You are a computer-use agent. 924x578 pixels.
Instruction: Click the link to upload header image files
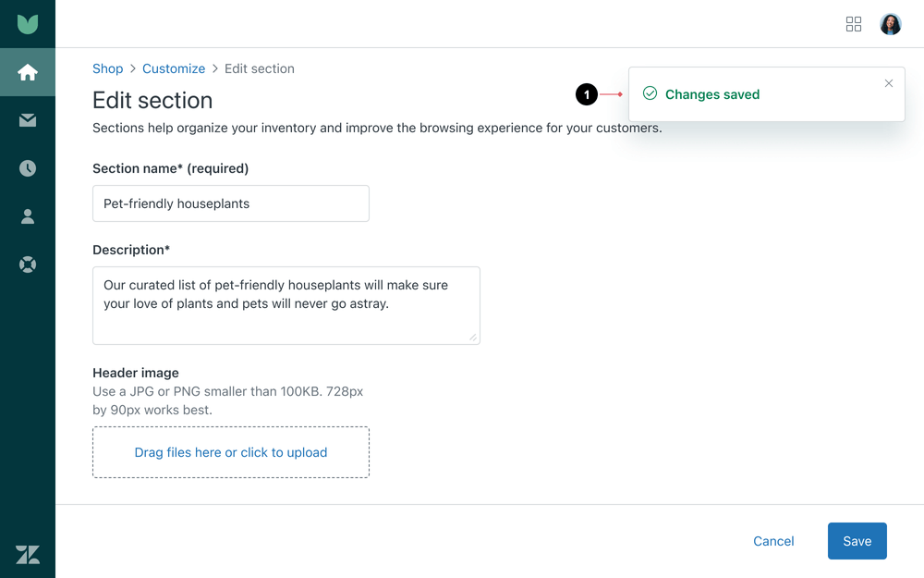[x=230, y=452]
